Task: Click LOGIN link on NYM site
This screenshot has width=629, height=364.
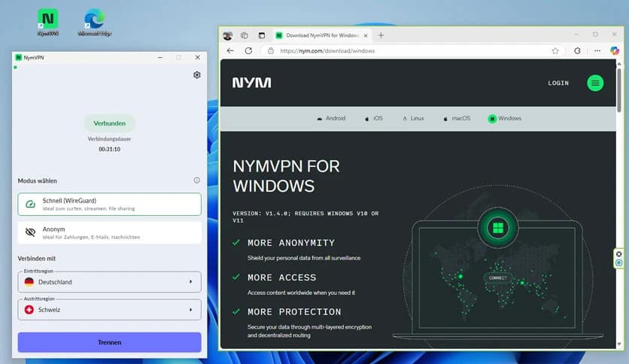Action: click(x=558, y=83)
